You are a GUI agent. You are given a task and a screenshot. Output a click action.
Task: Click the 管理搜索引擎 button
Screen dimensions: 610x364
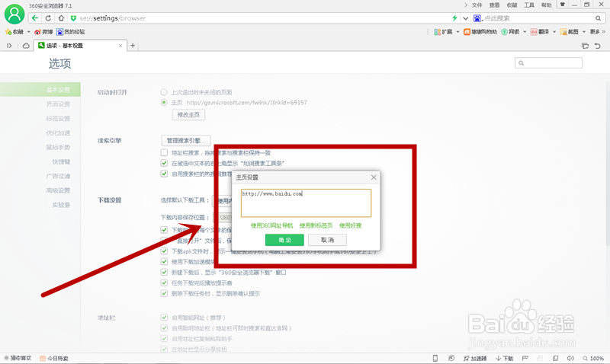(x=185, y=141)
